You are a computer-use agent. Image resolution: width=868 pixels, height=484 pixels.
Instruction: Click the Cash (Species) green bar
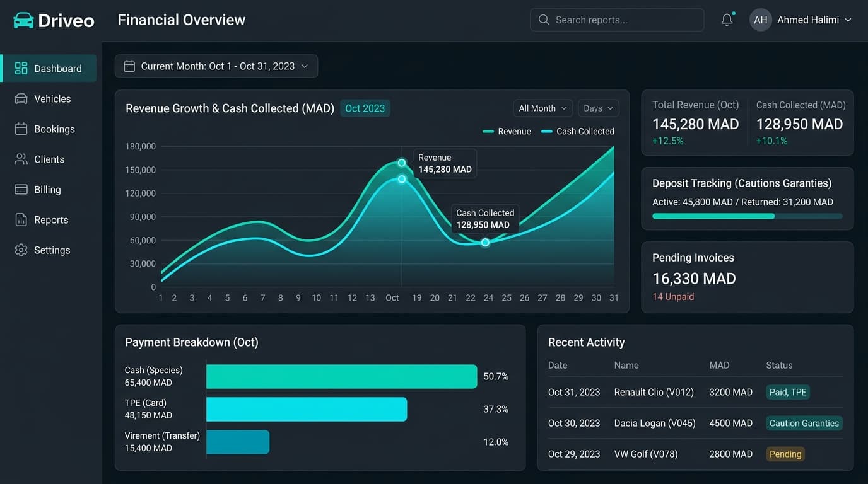click(x=341, y=376)
